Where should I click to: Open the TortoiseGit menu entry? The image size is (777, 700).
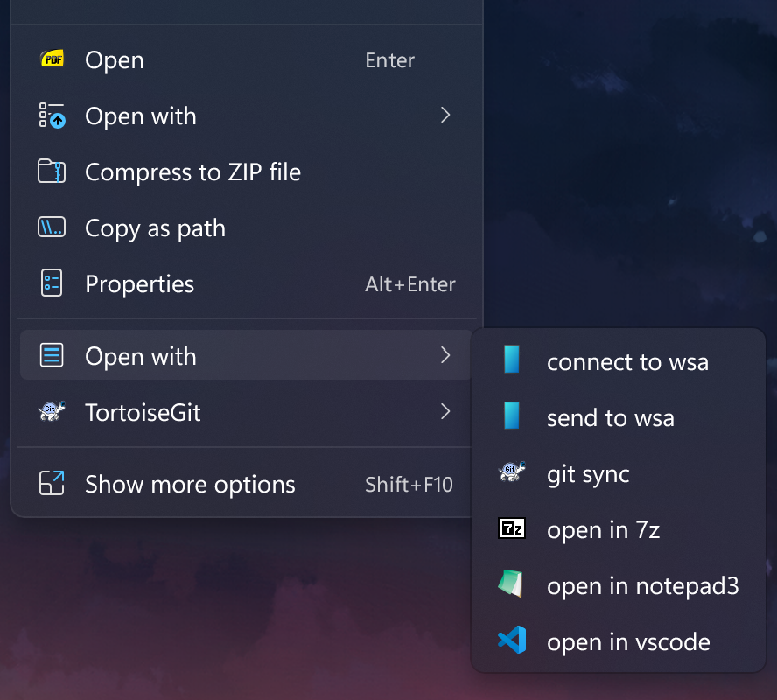(x=143, y=413)
